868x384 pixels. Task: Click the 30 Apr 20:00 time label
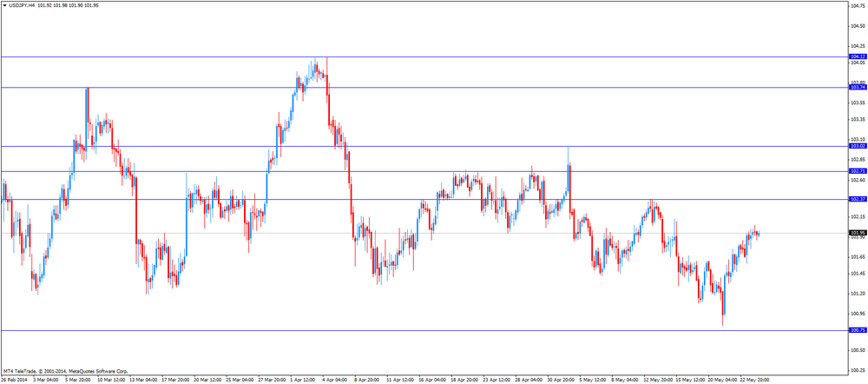coord(561,381)
